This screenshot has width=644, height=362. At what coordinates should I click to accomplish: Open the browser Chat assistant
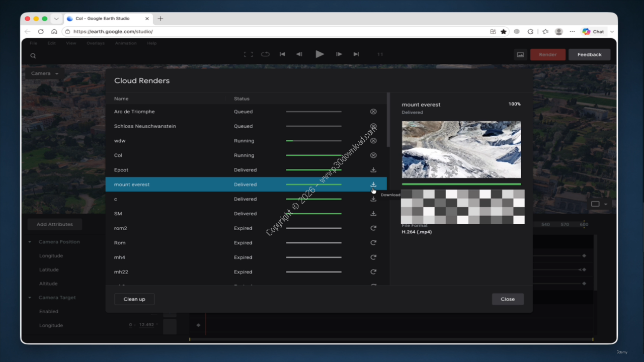tap(593, 31)
